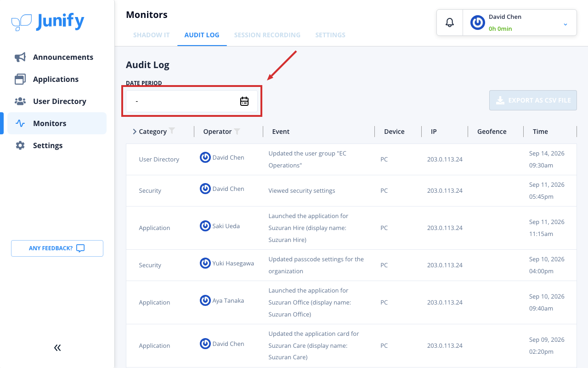Export the log as CSV file
This screenshot has width=588, height=368.
pos(533,100)
